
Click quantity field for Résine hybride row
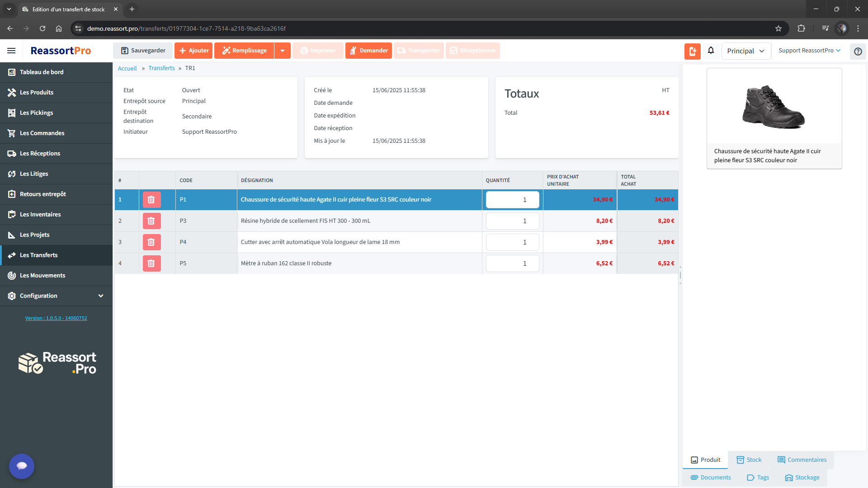click(x=512, y=221)
